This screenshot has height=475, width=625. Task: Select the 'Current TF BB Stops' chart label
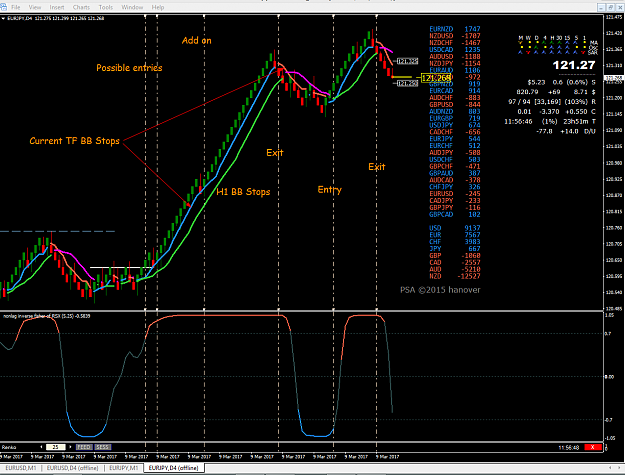tap(75, 141)
